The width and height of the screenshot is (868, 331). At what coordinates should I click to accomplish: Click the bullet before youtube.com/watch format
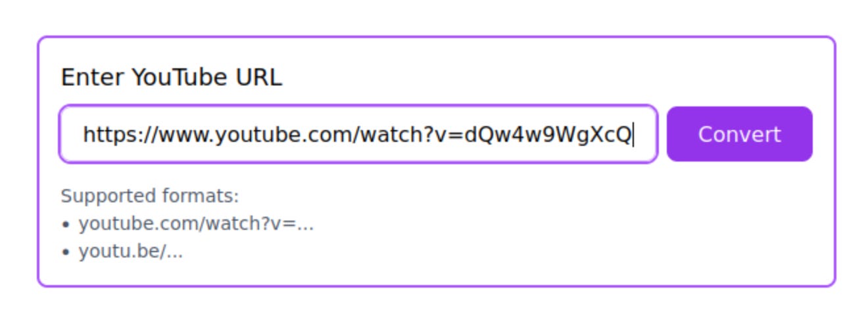coord(65,225)
